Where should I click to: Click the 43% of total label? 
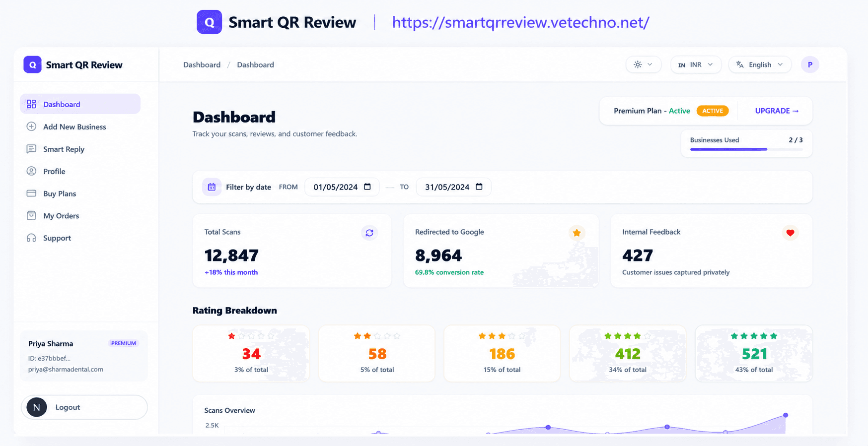pos(754,370)
